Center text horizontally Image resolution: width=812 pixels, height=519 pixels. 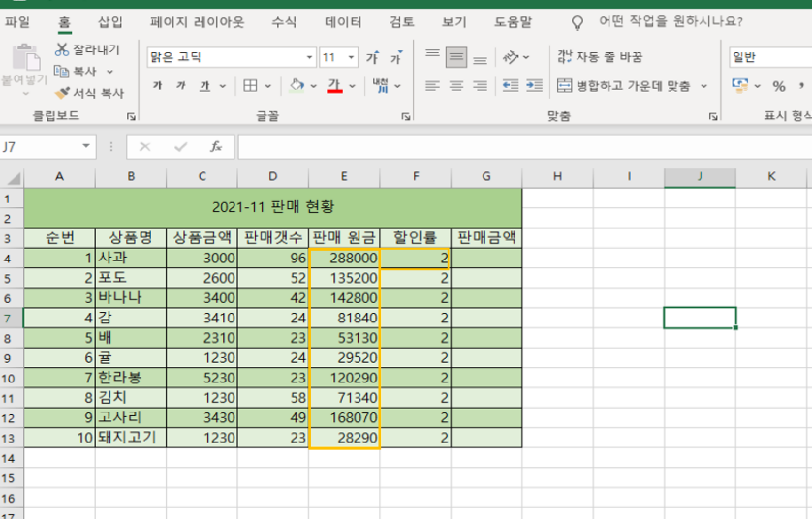(456, 86)
